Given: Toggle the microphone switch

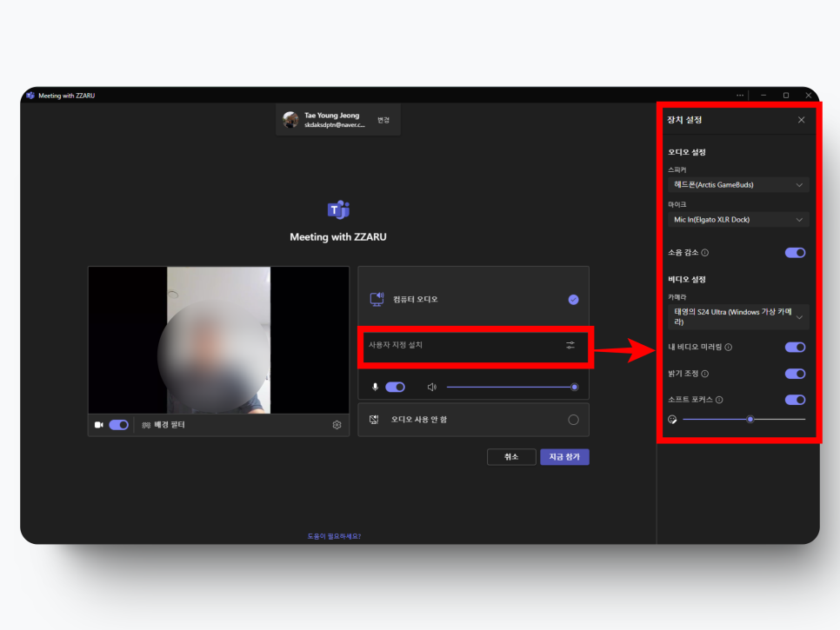Looking at the screenshot, I should coord(396,387).
